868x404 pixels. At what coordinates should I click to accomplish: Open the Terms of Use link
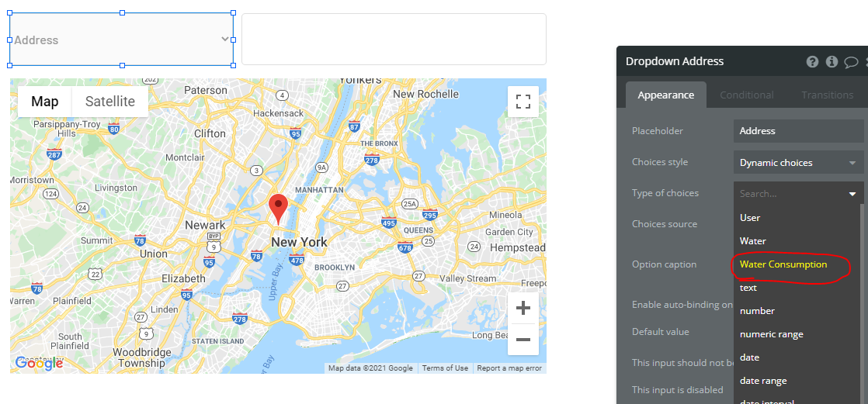tap(445, 368)
